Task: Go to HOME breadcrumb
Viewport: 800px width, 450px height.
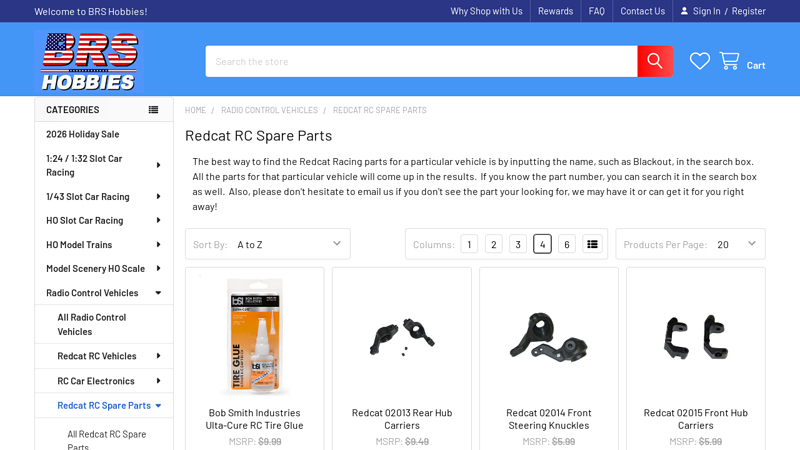Action: click(195, 110)
